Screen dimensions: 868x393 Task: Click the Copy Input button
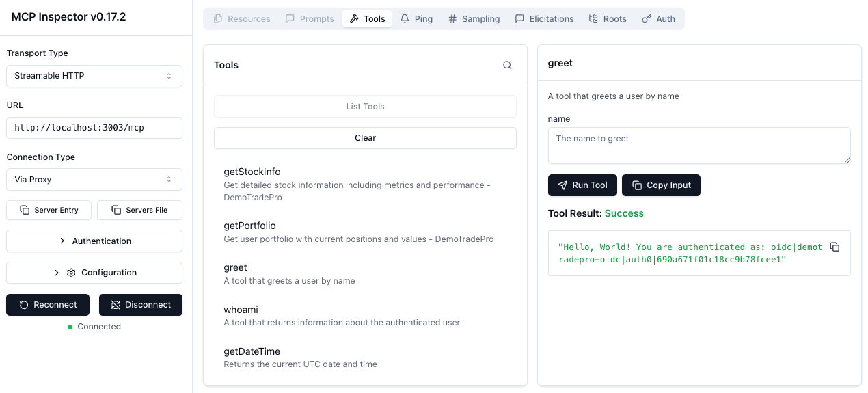(661, 185)
